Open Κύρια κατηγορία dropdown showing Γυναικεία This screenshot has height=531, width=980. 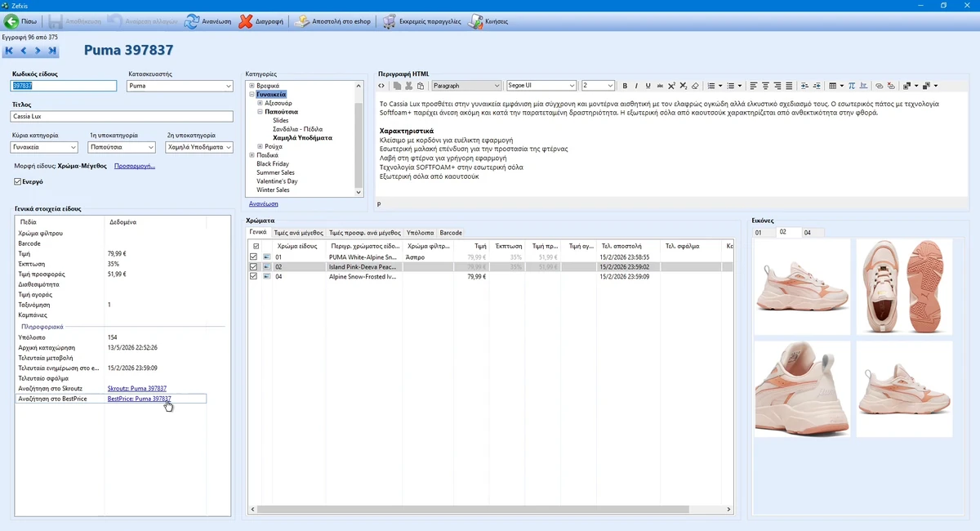tap(44, 147)
